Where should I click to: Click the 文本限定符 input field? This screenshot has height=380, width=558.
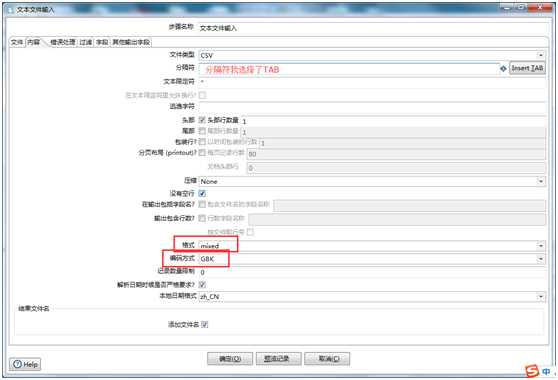tap(372, 82)
